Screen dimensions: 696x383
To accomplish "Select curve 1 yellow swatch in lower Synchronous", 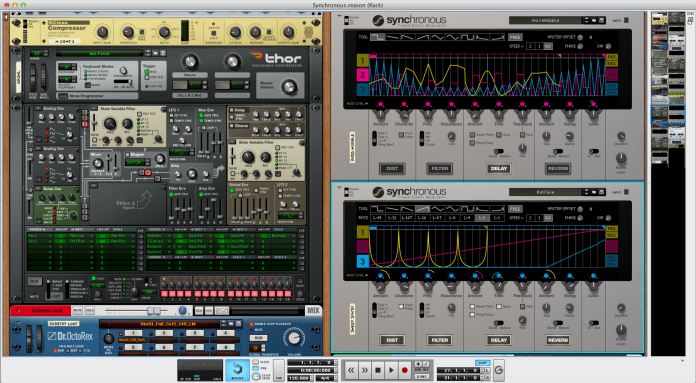I will [x=363, y=232].
